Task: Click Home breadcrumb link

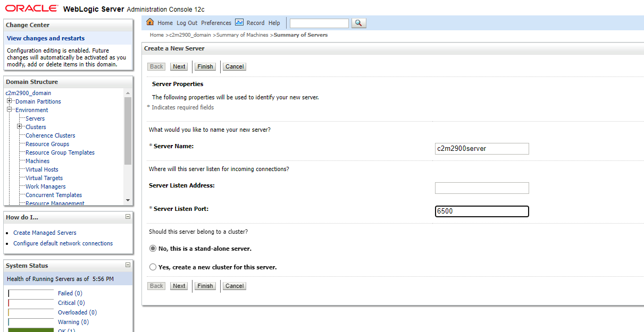Action: pos(157,35)
